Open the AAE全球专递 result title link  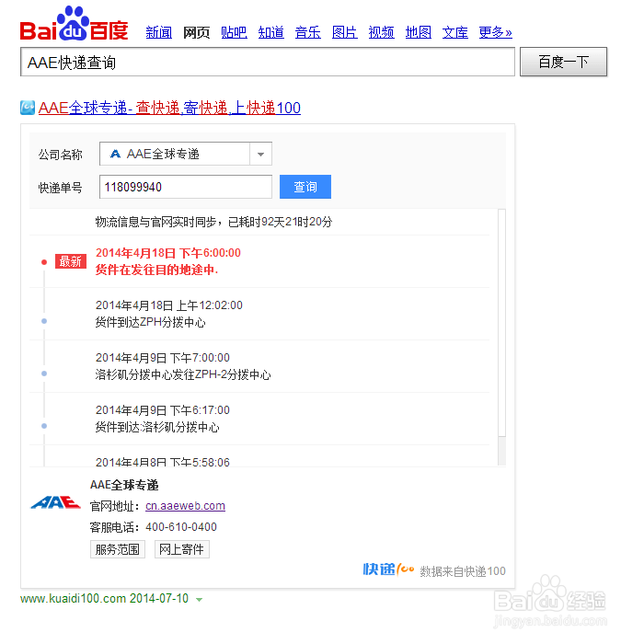coord(169,108)
